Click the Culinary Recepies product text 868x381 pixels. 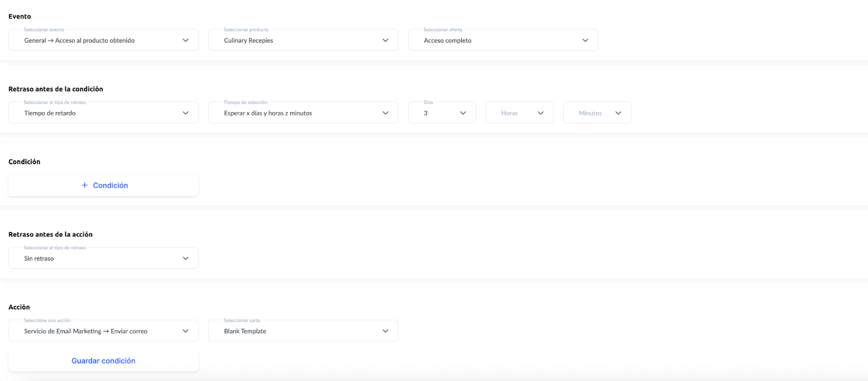tap(248, 41)
